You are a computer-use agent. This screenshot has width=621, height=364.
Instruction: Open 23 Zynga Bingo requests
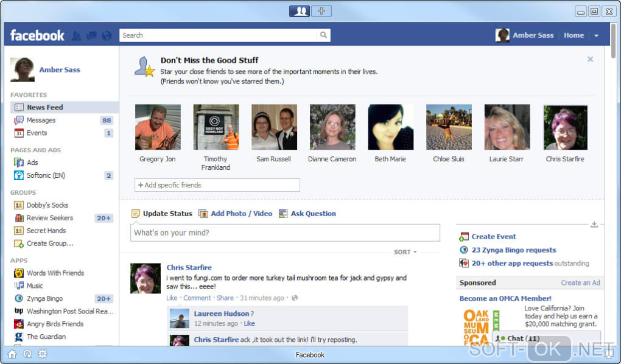tap(514, 250)
